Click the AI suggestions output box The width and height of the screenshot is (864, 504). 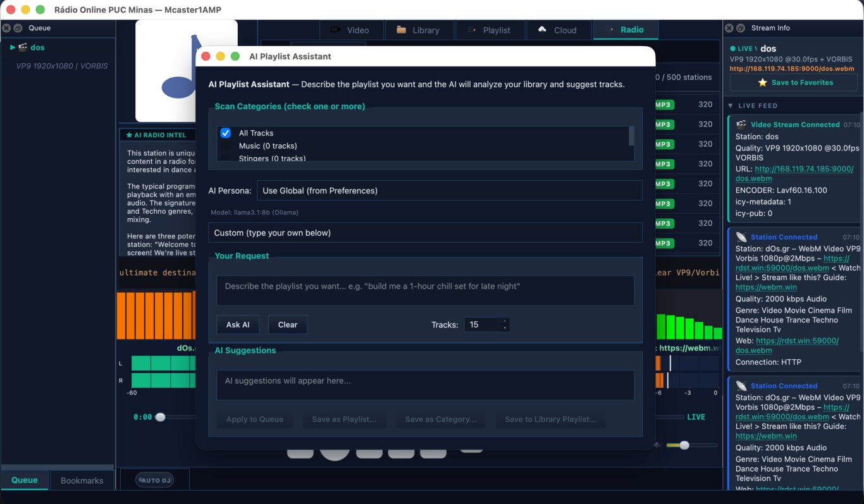[x=425, y=385]
